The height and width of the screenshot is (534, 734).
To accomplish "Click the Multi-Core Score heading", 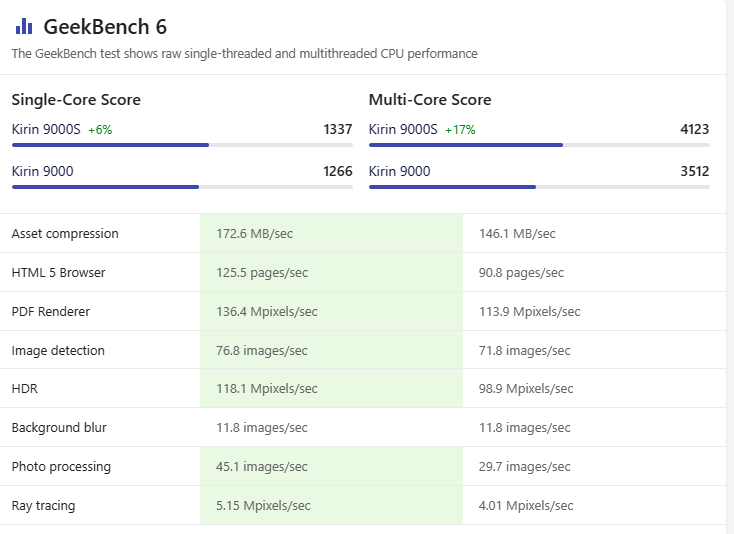I will point(430,100).
